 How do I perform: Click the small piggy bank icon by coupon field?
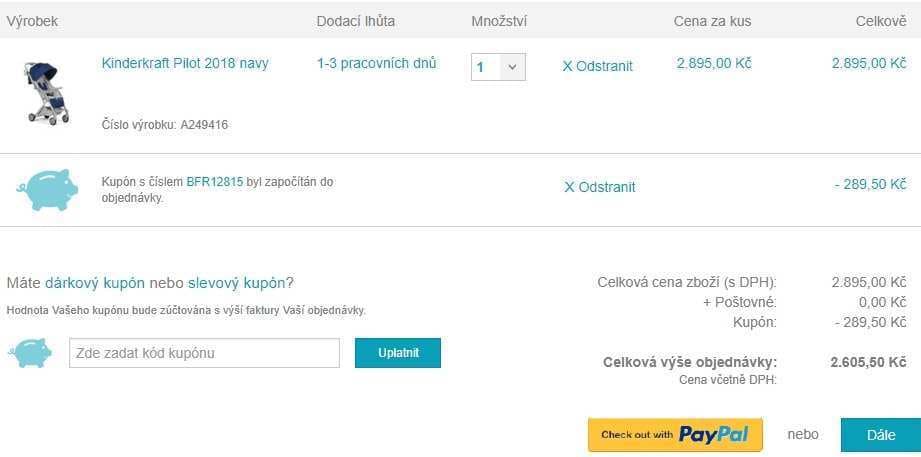[x=30, y=353]
